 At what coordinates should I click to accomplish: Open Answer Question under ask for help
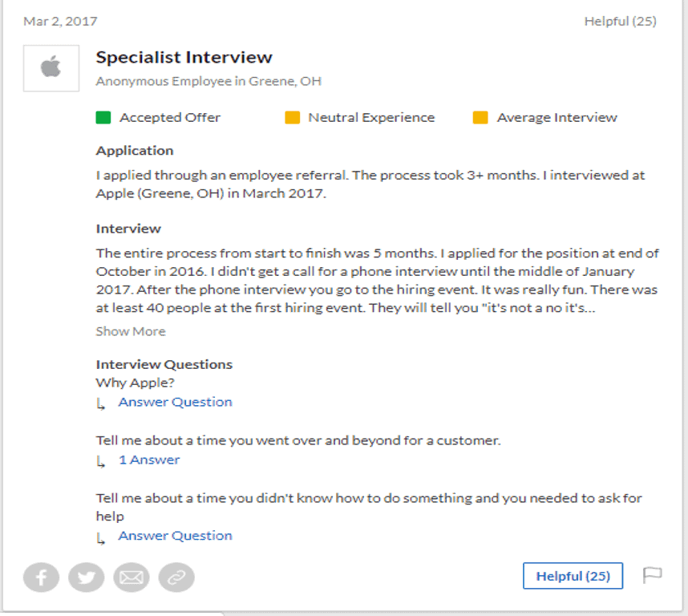coord(175,536)
